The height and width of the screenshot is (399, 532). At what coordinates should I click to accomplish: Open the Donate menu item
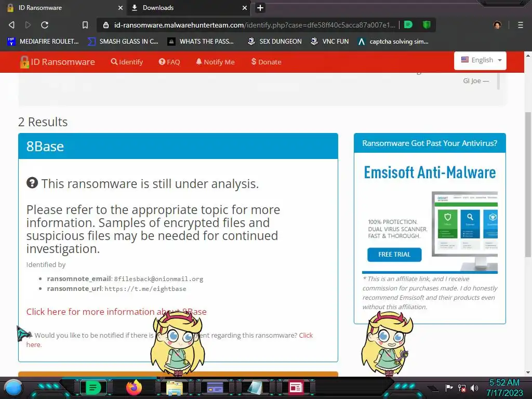(x=267, y=62)
